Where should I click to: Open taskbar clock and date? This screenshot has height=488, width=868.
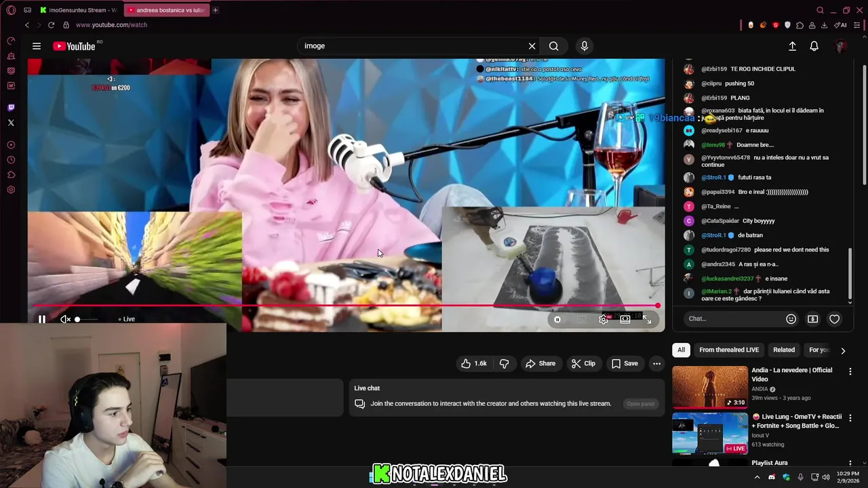pos(848,477)
